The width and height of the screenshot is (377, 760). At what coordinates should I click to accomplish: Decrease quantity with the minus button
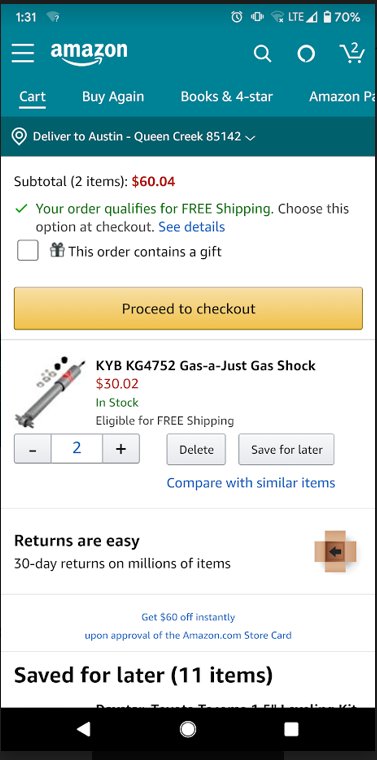pyautogui.click(x=32, y=449)
